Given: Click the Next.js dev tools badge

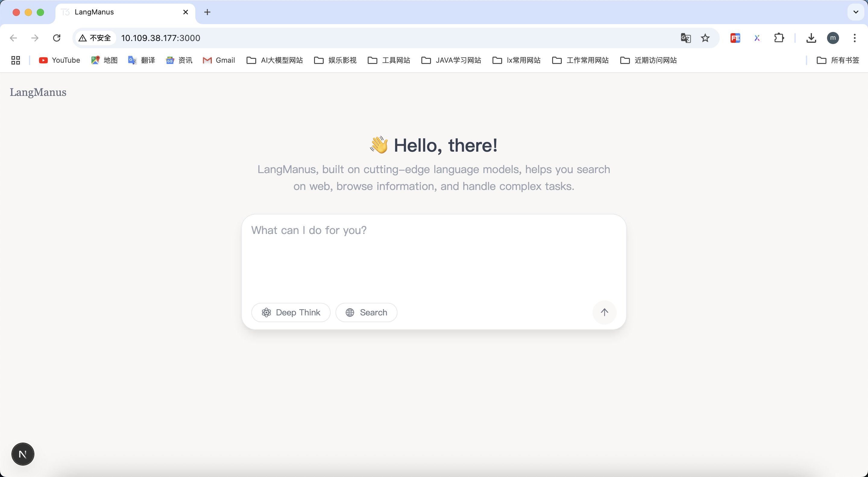Looking at the screenshot, I should (x=23, y=454).
